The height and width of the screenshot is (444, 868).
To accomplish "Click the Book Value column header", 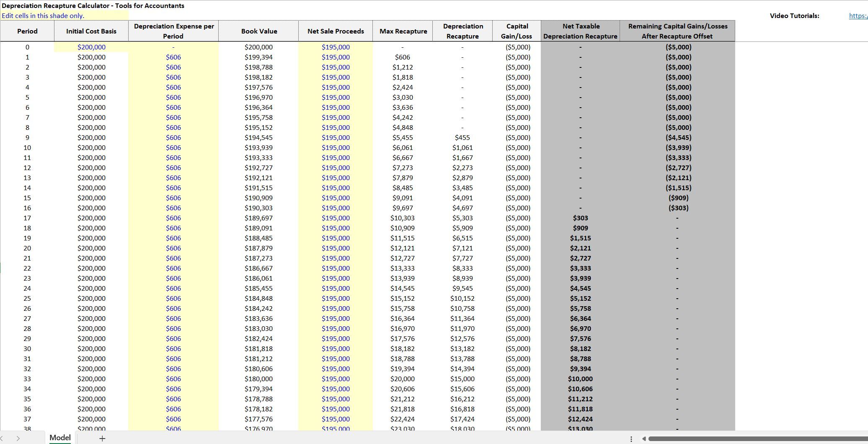I will (x=258, y=31).
